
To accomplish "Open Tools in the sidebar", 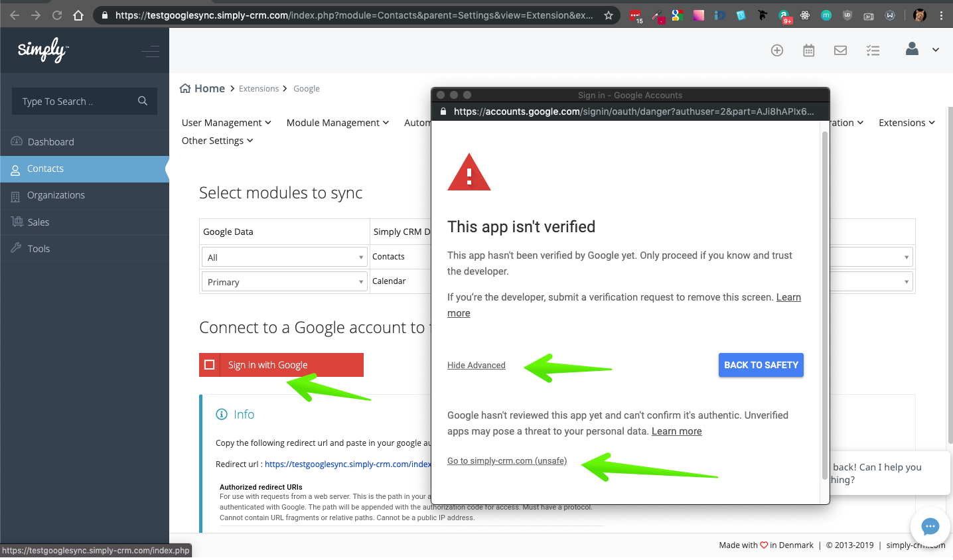I will click(x=84, y=249).
